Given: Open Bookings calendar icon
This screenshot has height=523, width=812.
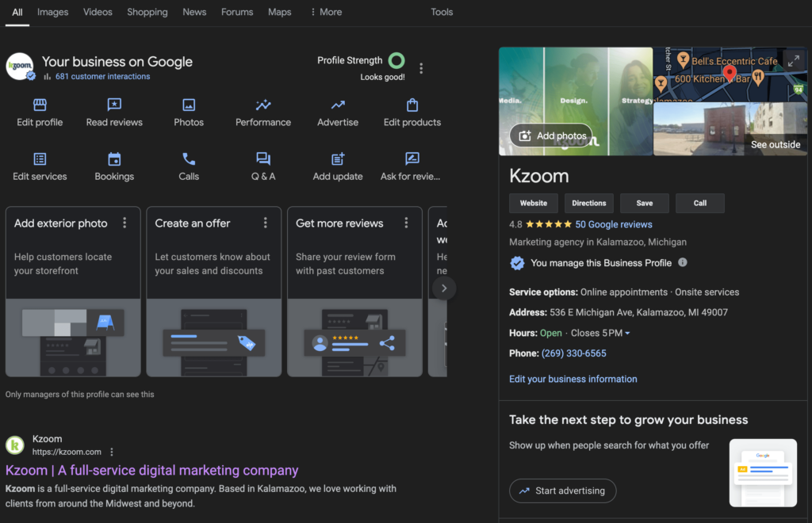Looking at the screenshot, I should (x=114, y=158).
